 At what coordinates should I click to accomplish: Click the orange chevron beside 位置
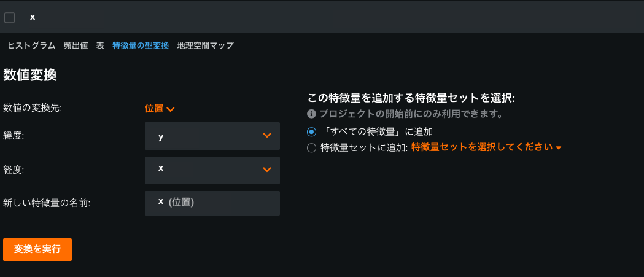[171, 109]
